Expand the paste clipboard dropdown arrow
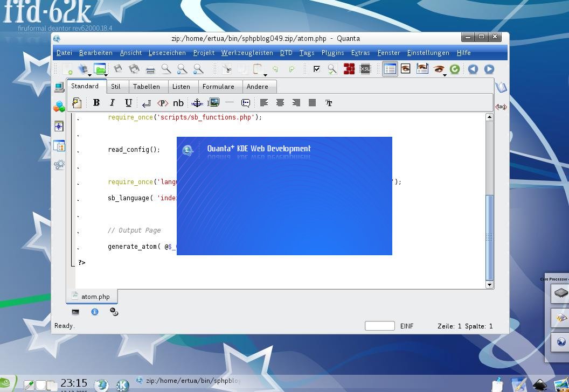The image size is (569, 392). (x=265, y=75)
